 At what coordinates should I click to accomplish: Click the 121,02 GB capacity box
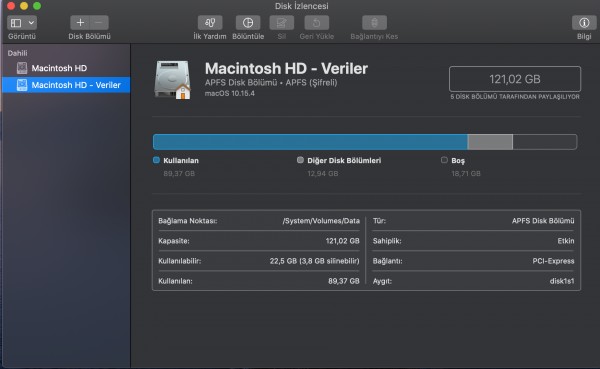point(515,79)
